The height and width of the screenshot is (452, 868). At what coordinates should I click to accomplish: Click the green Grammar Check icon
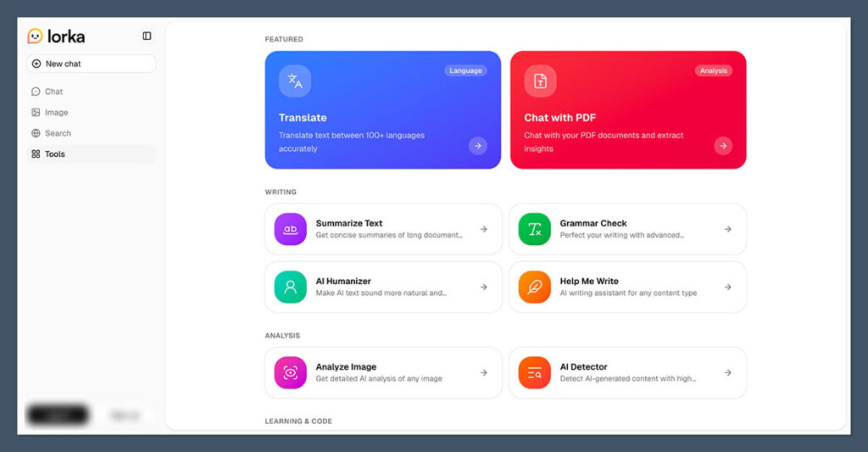pyautogui.click(x=535, y=229)
